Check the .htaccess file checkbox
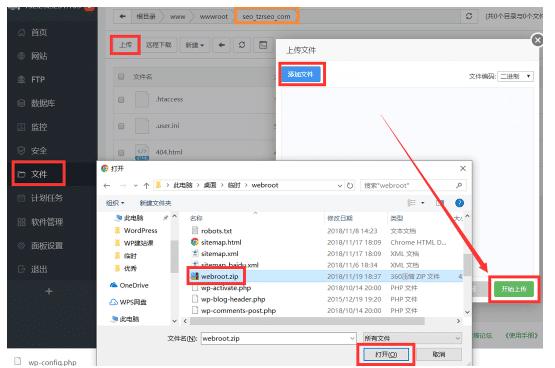555x368 pixels. tap(121, 100)
